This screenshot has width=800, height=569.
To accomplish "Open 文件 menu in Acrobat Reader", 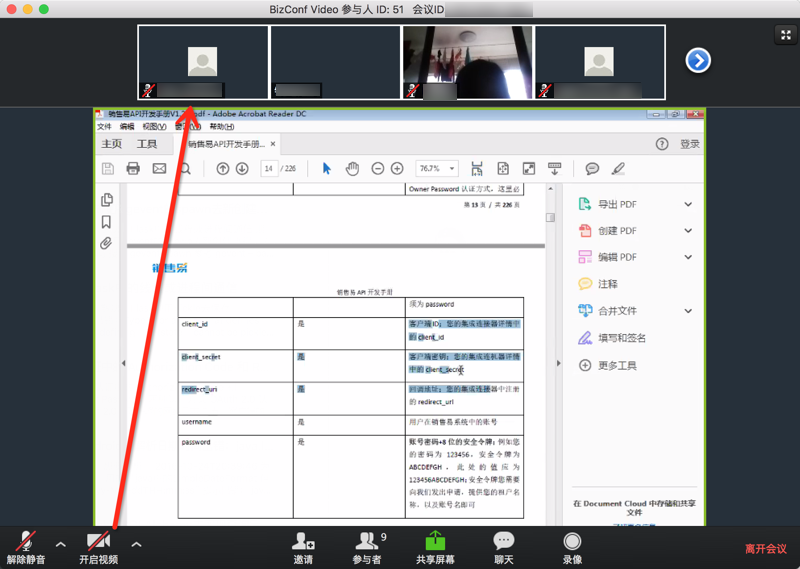I will pyautogui.click(x=104, y=127).
